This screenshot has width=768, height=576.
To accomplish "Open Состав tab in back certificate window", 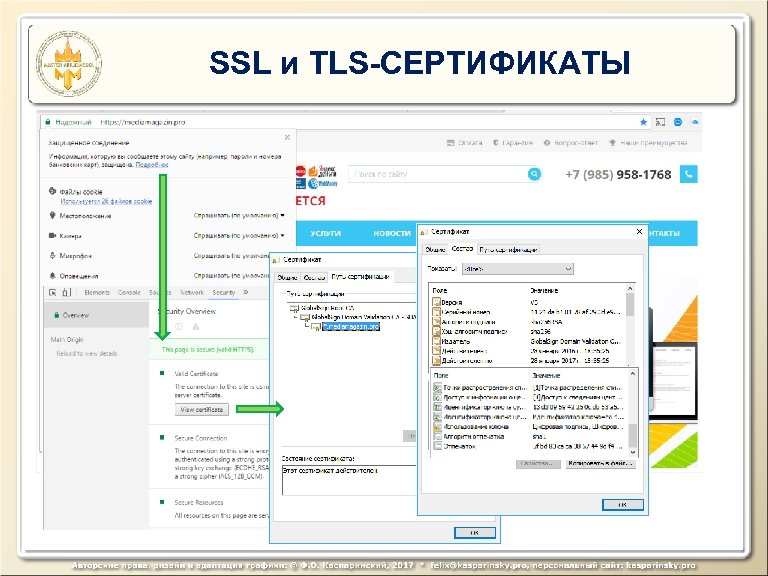I will [314, 277].
